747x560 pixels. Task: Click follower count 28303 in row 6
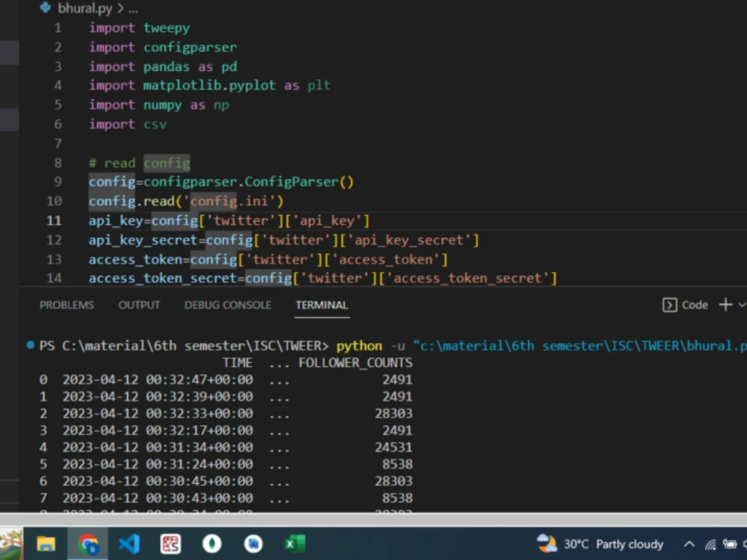[394, 481]
